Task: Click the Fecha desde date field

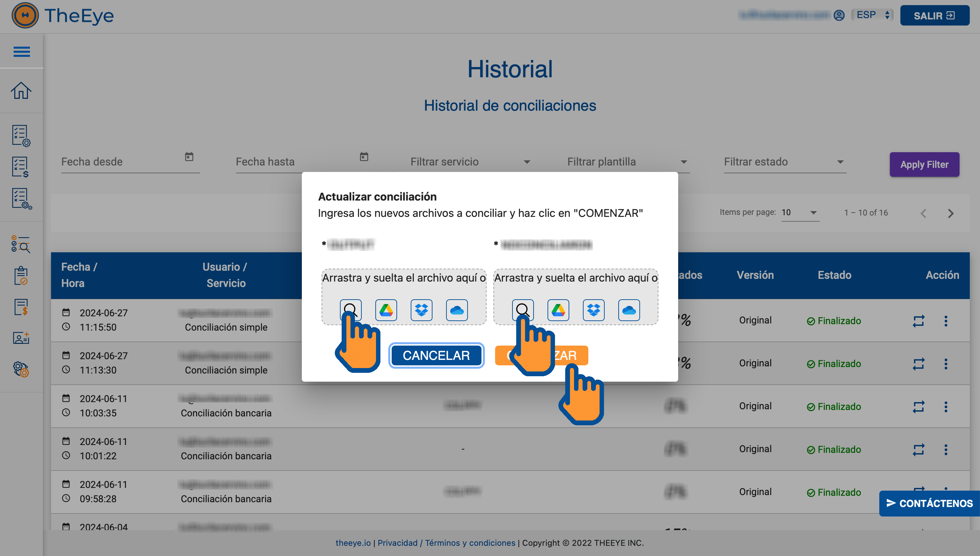Action: (122, 162)
